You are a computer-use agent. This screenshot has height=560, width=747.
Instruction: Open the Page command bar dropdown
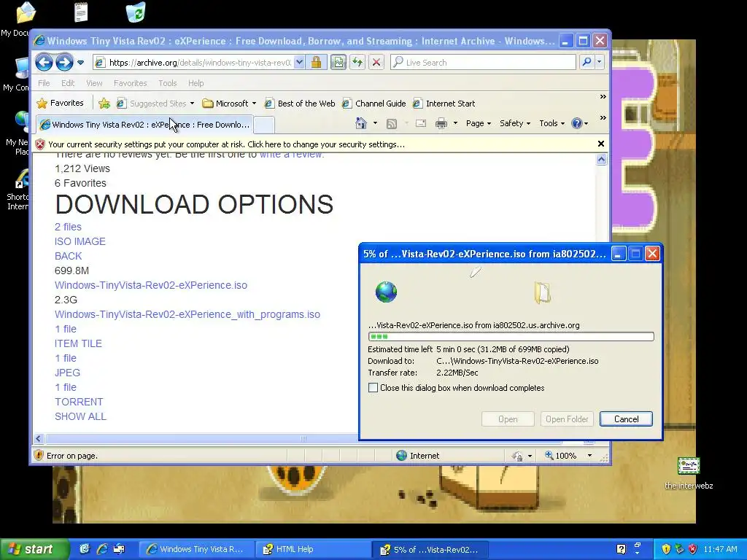479,123
